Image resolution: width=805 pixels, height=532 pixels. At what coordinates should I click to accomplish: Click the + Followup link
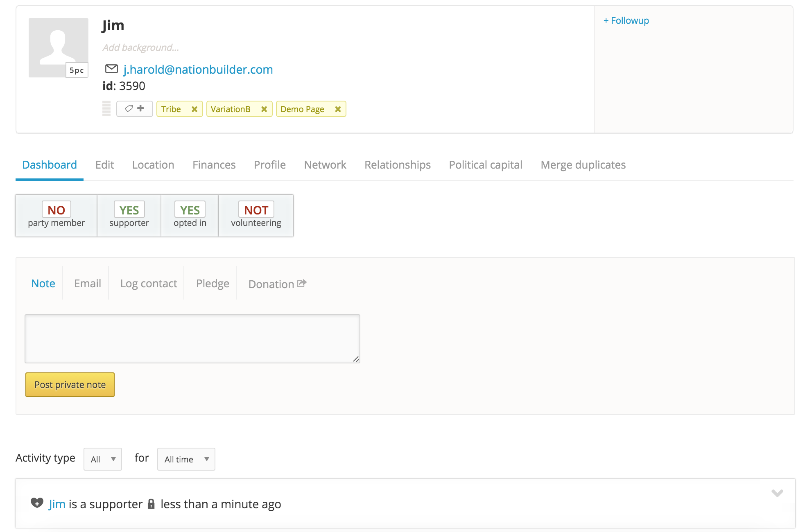click(x=626, y=20)
